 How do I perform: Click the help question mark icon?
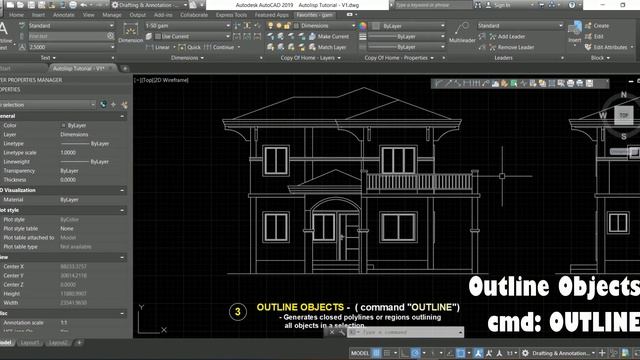[x=572, y=5]
